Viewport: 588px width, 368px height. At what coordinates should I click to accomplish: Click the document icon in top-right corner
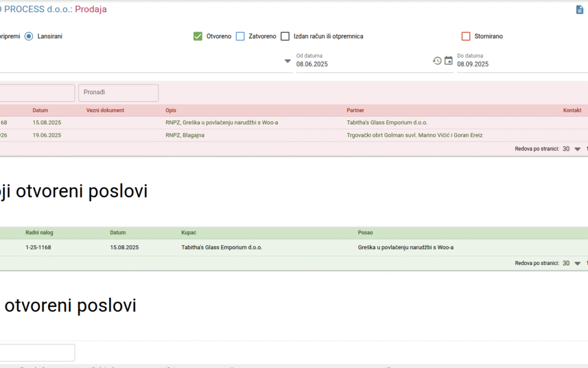(579, 10)
